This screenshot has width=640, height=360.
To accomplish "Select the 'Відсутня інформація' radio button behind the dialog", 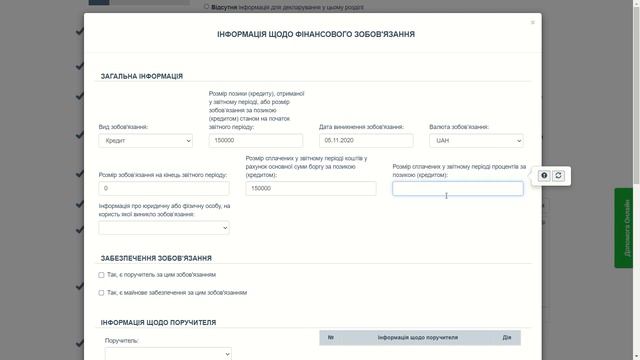I will pyautogui.click(x=206, y=7).
